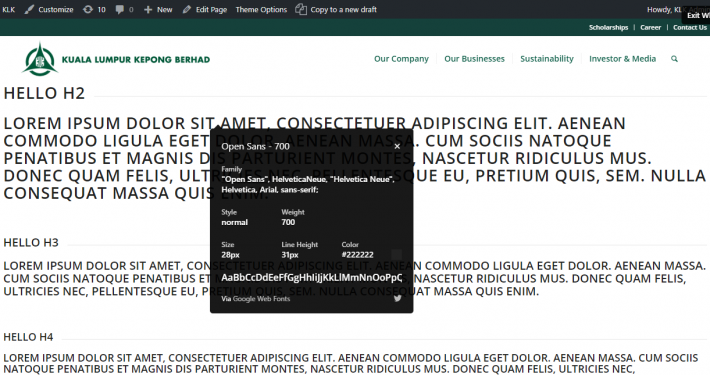Image resolution: width=710 pixels, height=375 pixels.
Task: Follow the Contact Us link
Action: pos(690,28)
